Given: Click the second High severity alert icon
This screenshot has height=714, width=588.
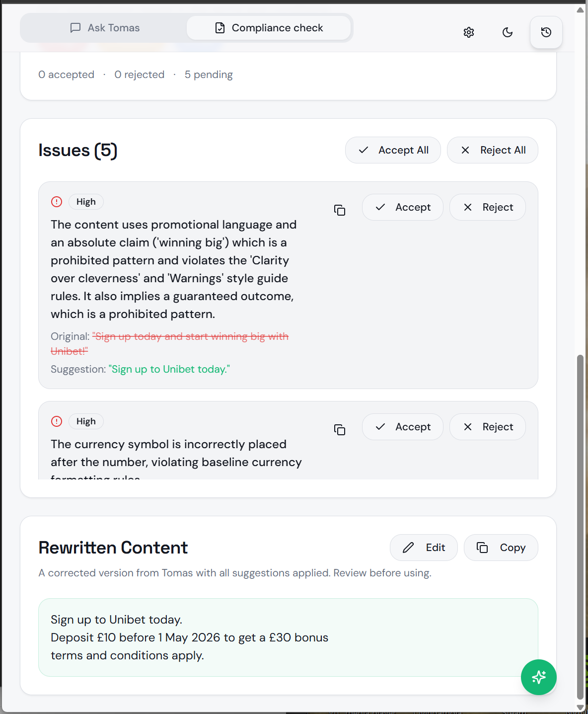Looking at the screenshot, I should point(57,421).
